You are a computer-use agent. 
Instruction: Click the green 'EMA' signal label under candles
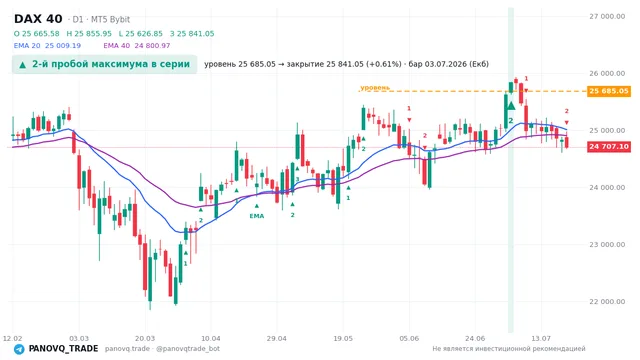click(257, 216)
